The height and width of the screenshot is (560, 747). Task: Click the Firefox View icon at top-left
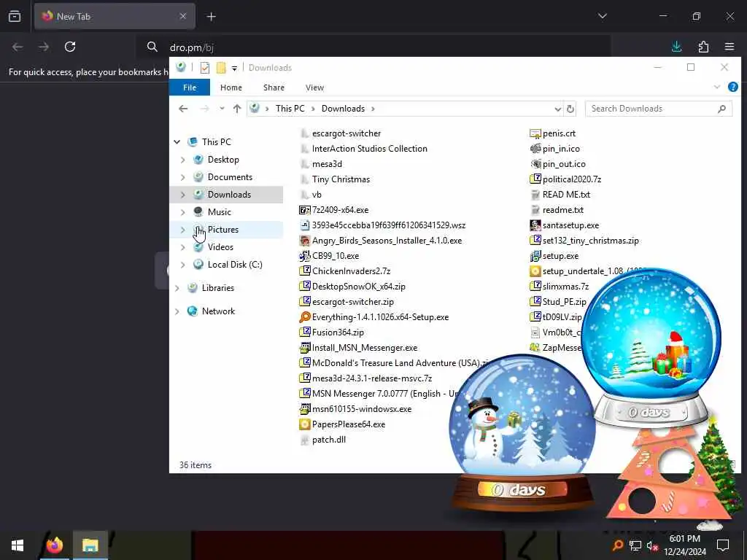(x=15, y=17)
